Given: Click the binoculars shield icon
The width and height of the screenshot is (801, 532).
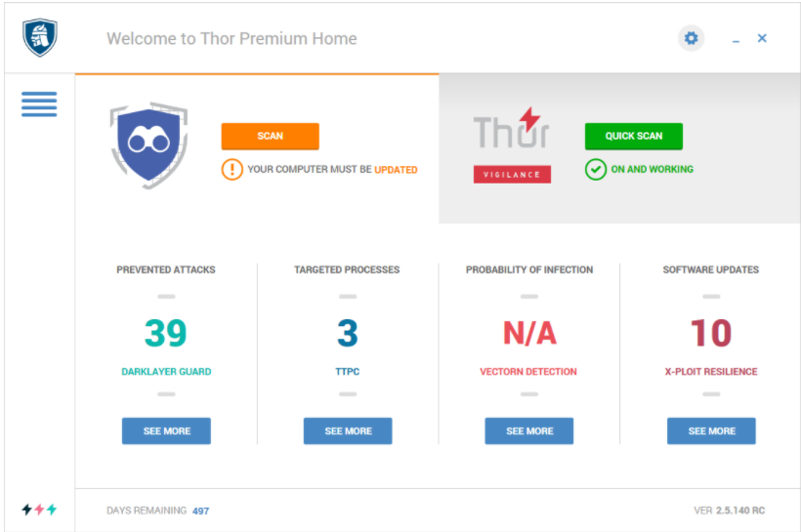Looking at the screenshot, I should 149,145.
